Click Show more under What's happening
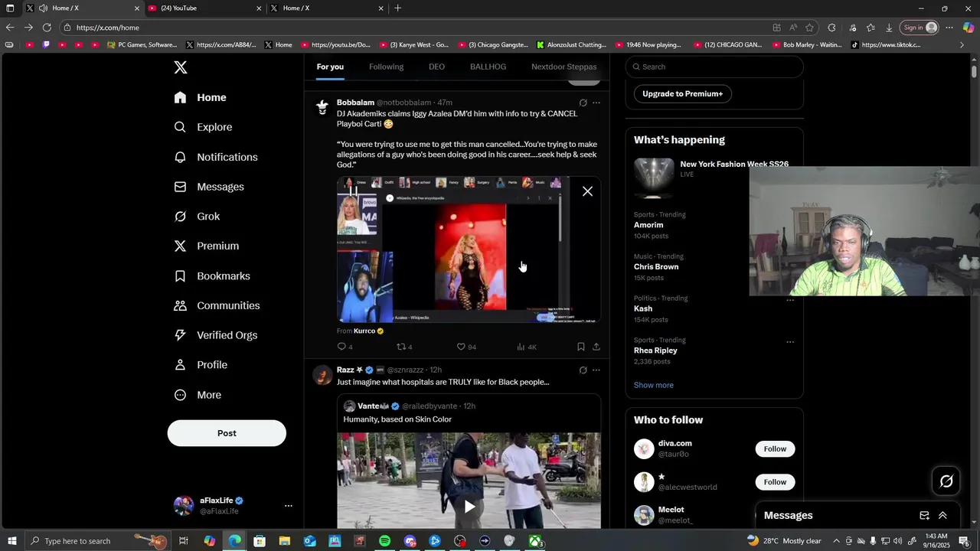Viewport: 980px width, 551px height. pos(654,385)
